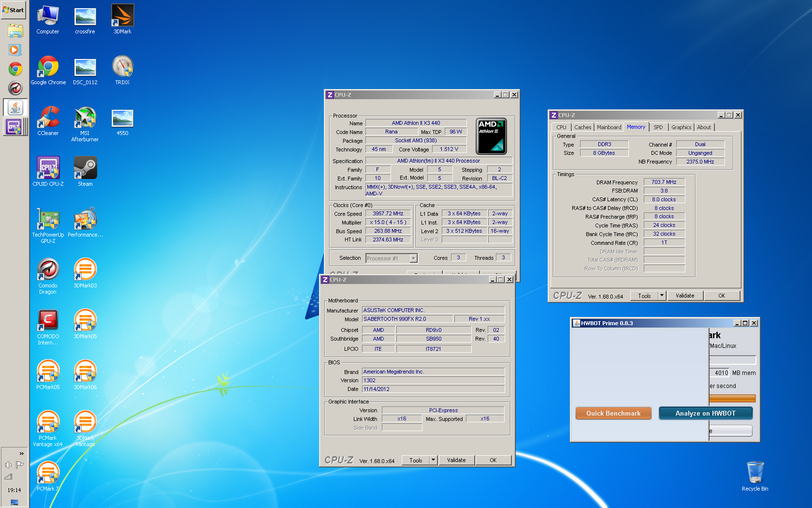812x508 pixels.
Task: Open Windows Explorer from the taskbar
Action: point(15,30)
